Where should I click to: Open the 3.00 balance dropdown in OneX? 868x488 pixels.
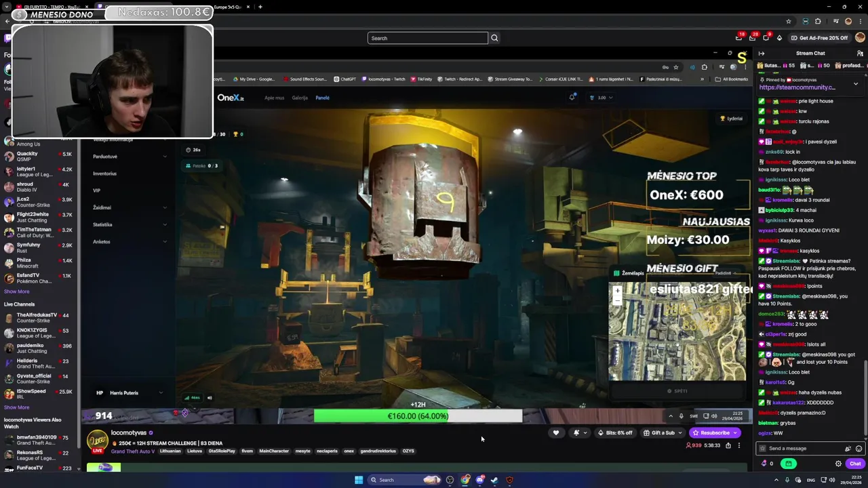click(x=601, y=98)
